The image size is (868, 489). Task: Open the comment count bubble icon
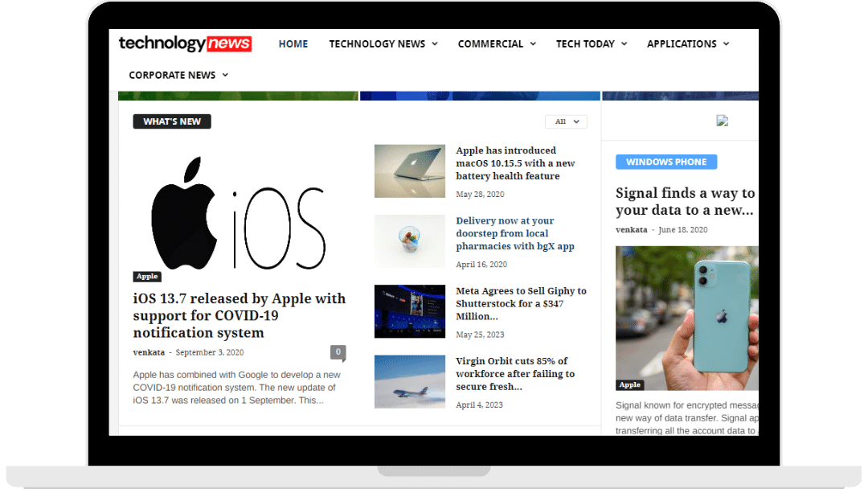[x=338, y=352]
